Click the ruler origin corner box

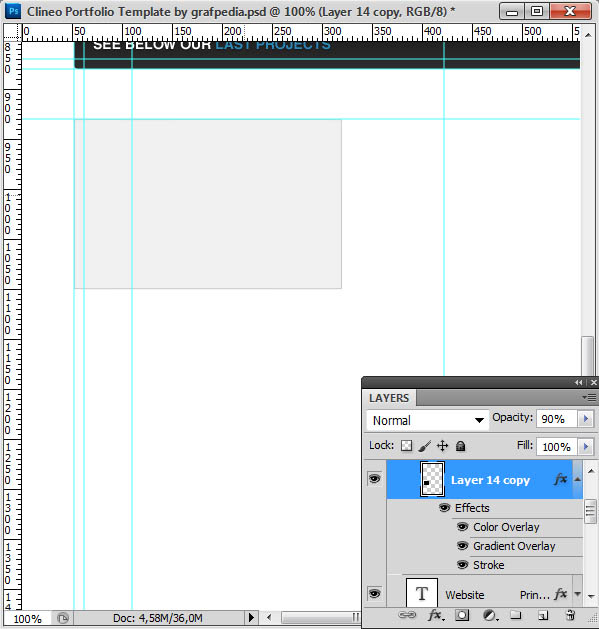click(12, 32)
